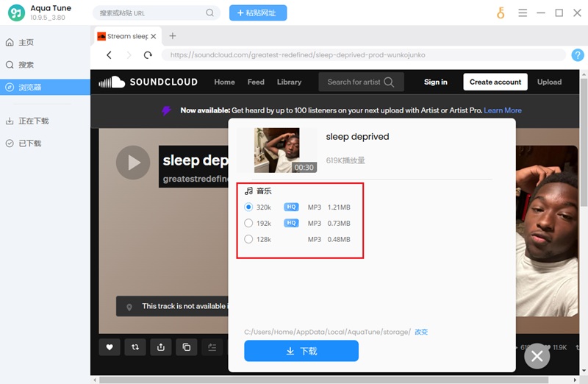Click the Search for artist field
This screenshot has width=588, height=384.
click(x=361, y=82)
